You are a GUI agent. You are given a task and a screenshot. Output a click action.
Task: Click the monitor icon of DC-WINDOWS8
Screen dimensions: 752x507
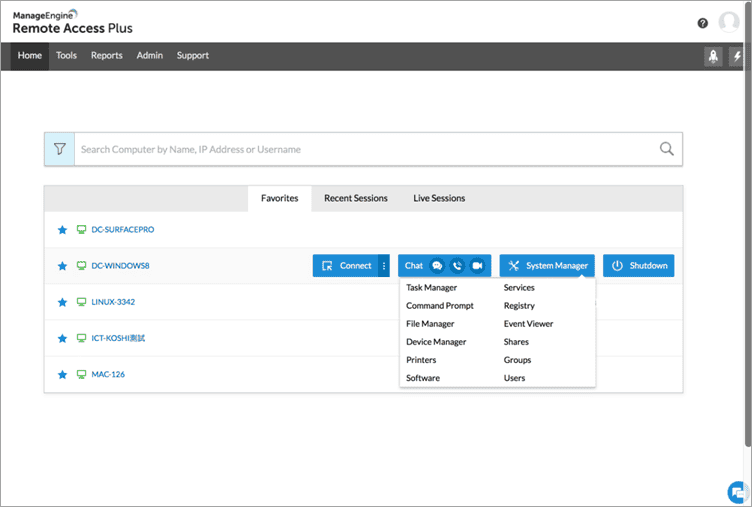click(x=82, y=266)
